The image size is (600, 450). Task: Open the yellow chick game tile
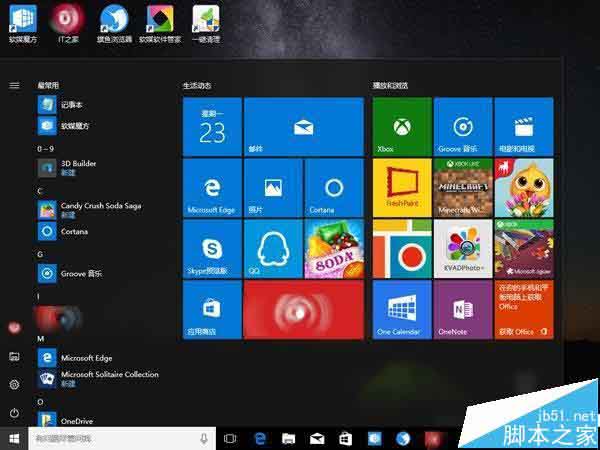point(524,188)
